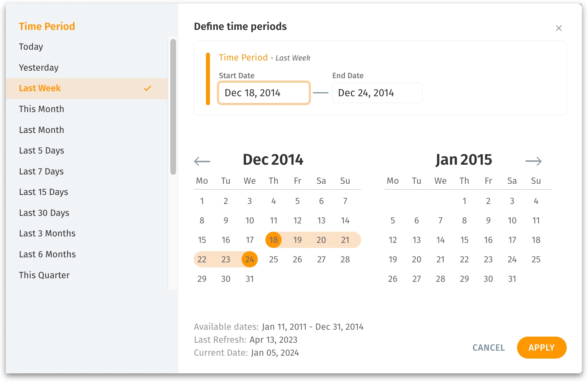Choose the Today preset
Screen dimensions: 588x382
tap(31, 47)
